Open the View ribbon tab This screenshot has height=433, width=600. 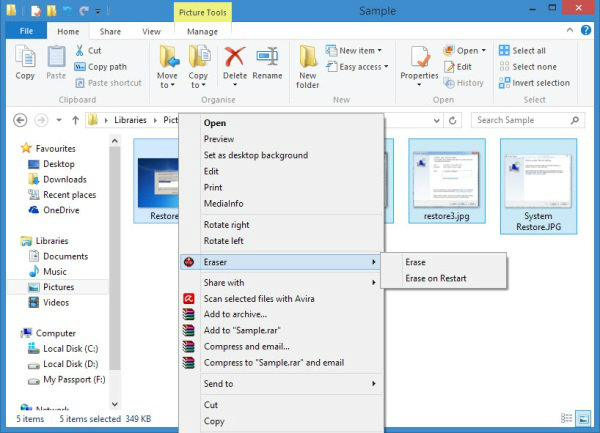[x=151, y=31]
